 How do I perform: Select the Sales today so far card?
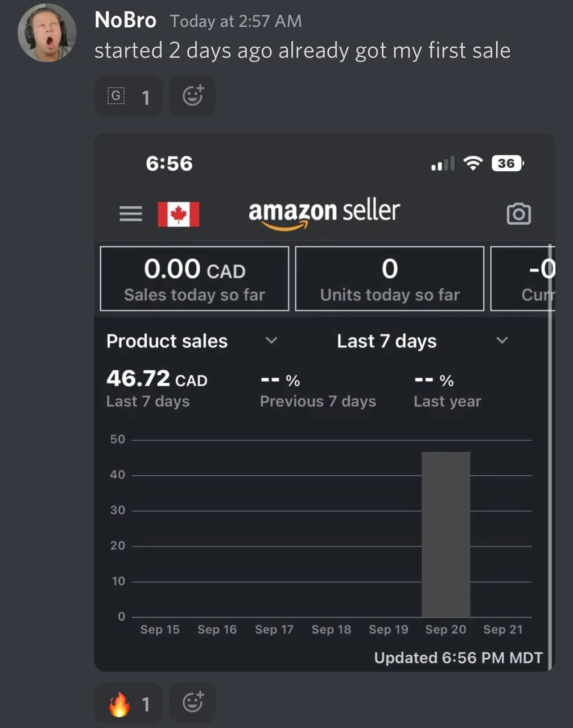195,279
